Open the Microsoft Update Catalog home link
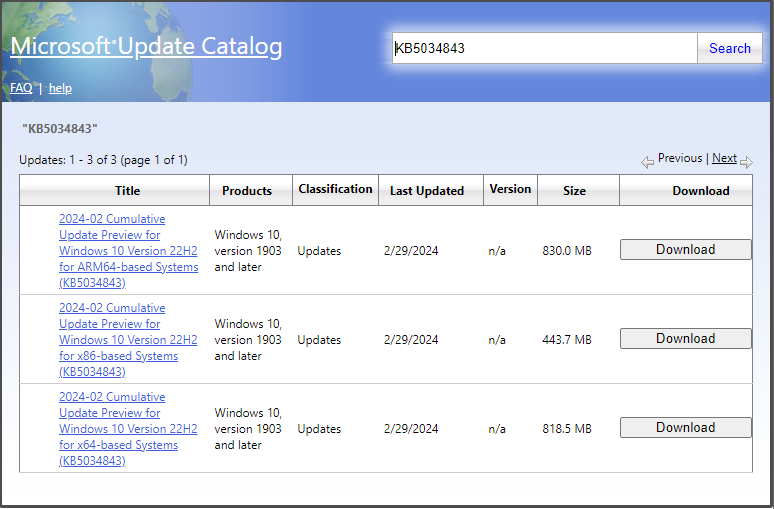This screenshot has width=774, height=509. pos(146,46)
